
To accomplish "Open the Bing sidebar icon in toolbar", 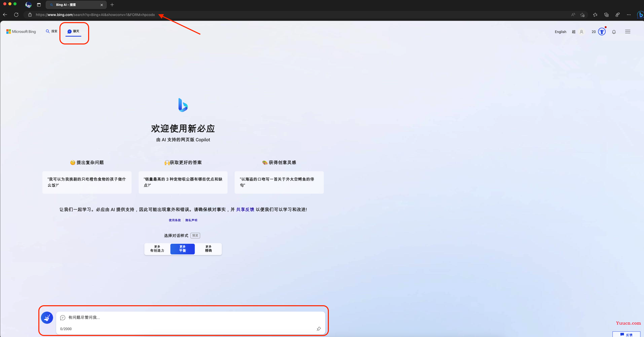I will click(x=640, y=15).
